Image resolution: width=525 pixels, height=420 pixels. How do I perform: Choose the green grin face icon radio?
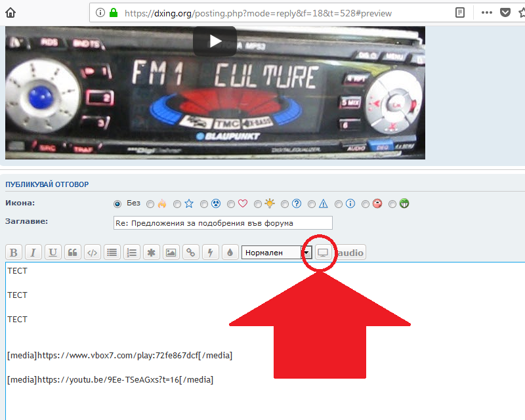[x=392, y=204]
